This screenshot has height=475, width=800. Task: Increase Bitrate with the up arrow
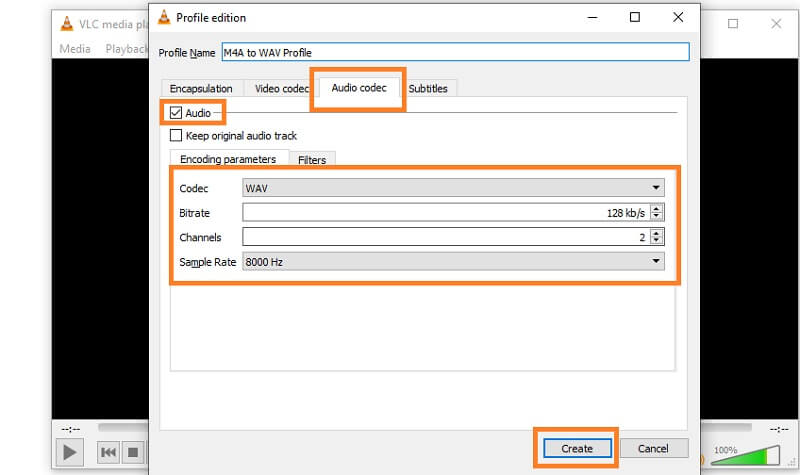click(x=657, y=208)
